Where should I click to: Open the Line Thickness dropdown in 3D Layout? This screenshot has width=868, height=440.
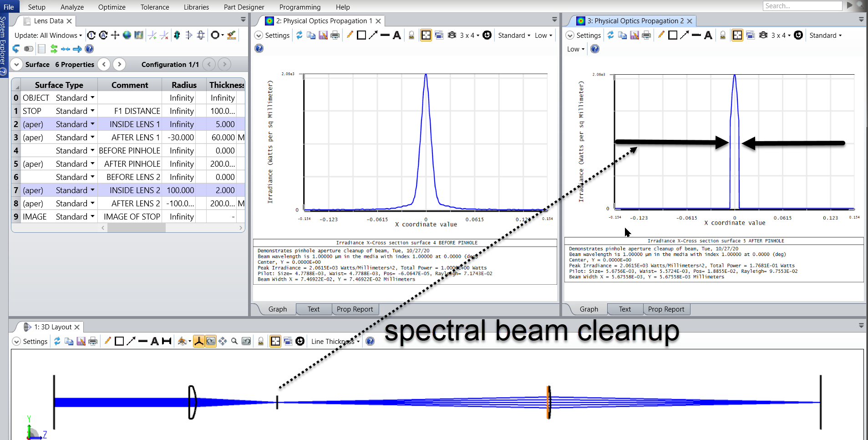click(335, 341)
